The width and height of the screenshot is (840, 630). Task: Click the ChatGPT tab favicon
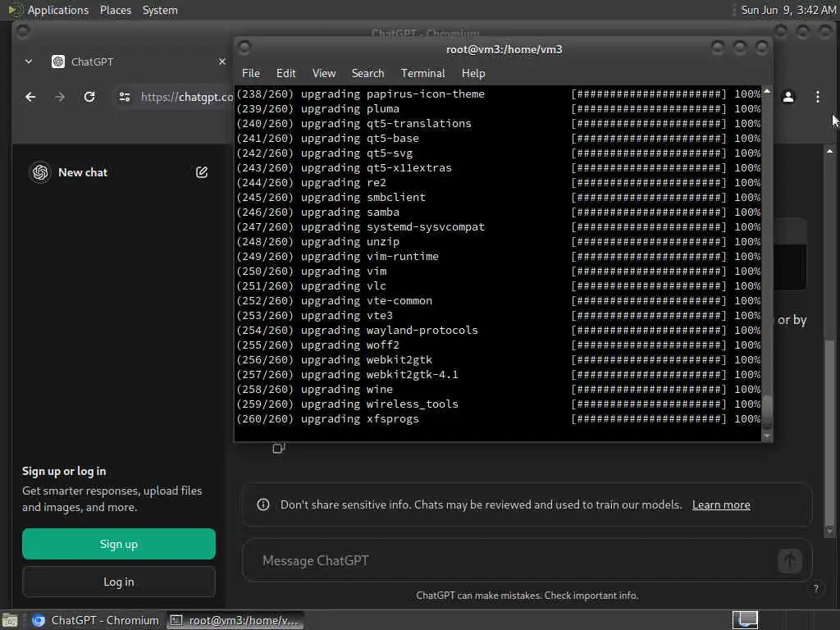[58, 62]
